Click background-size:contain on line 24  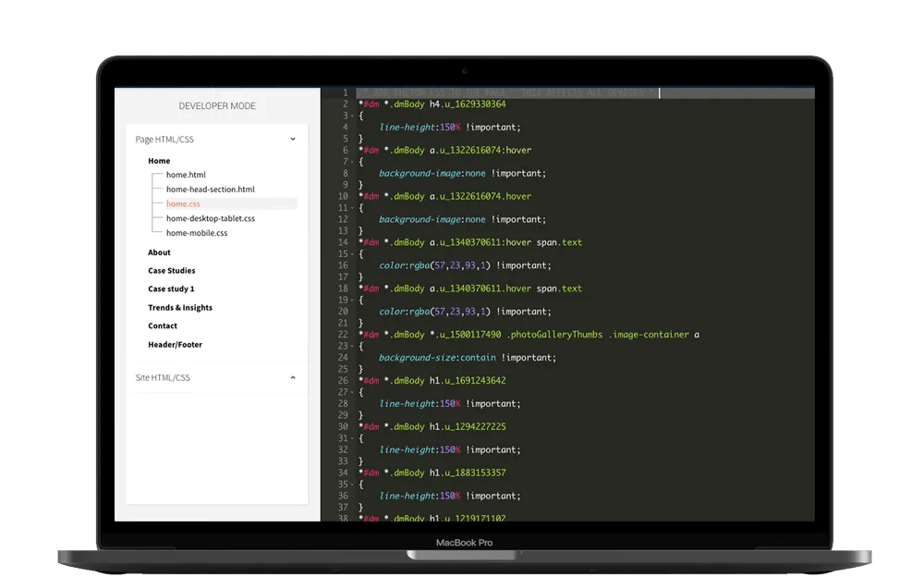pos(437,358)
